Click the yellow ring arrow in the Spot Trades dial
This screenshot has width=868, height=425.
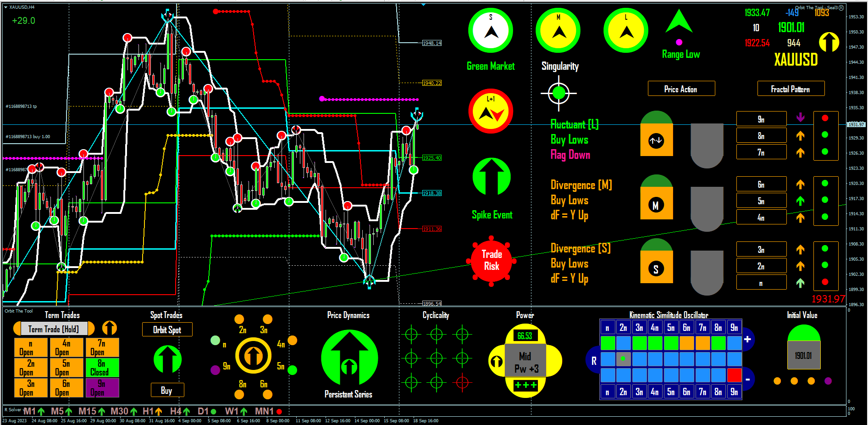point(253,355)
